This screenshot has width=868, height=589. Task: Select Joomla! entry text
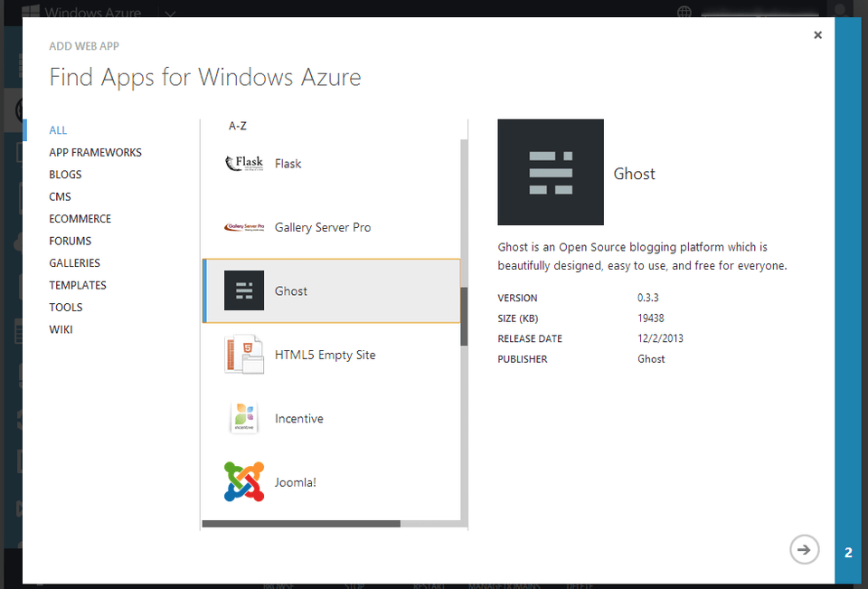coord(295,482)
